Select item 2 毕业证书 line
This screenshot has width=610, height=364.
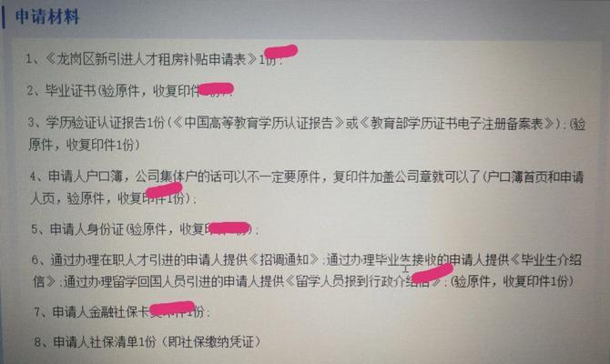[130, 91]
